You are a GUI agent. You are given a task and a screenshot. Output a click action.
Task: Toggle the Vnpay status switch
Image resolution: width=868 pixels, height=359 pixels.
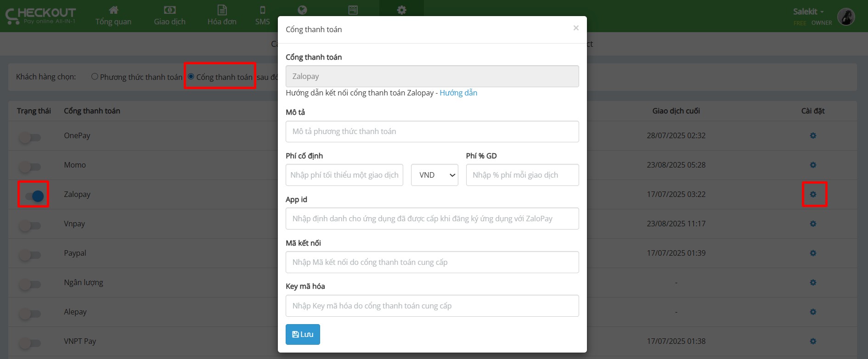[30, 225]
